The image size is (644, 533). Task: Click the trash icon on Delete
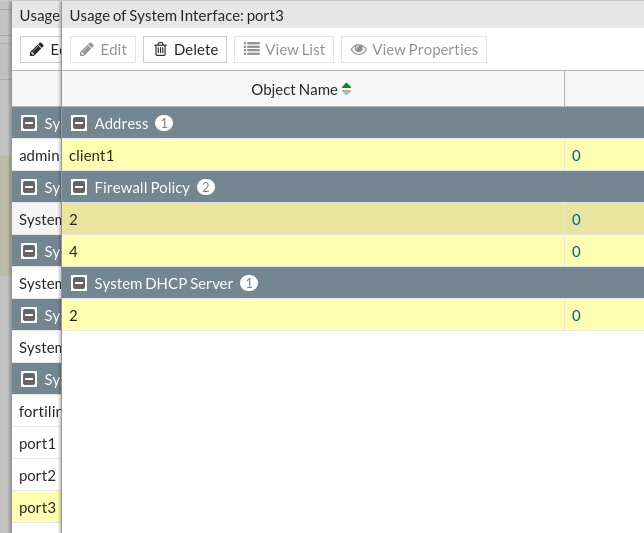coord(160,50)
